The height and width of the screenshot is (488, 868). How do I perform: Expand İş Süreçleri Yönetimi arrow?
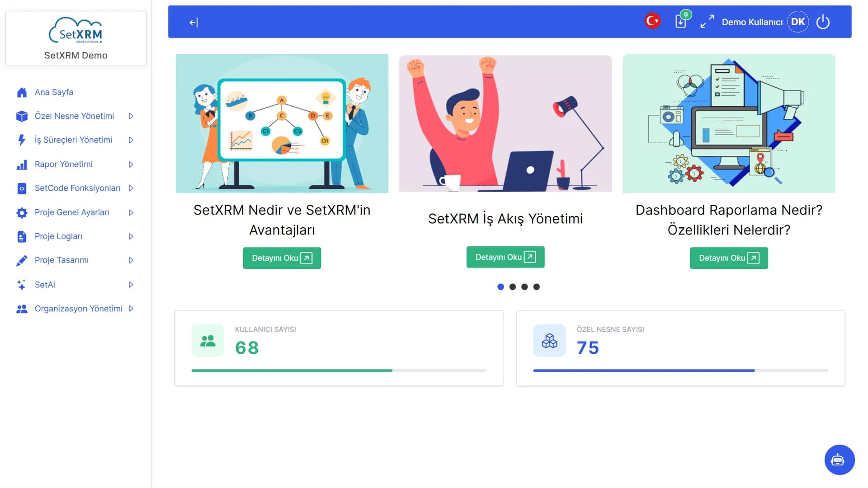tap(131, 140)
